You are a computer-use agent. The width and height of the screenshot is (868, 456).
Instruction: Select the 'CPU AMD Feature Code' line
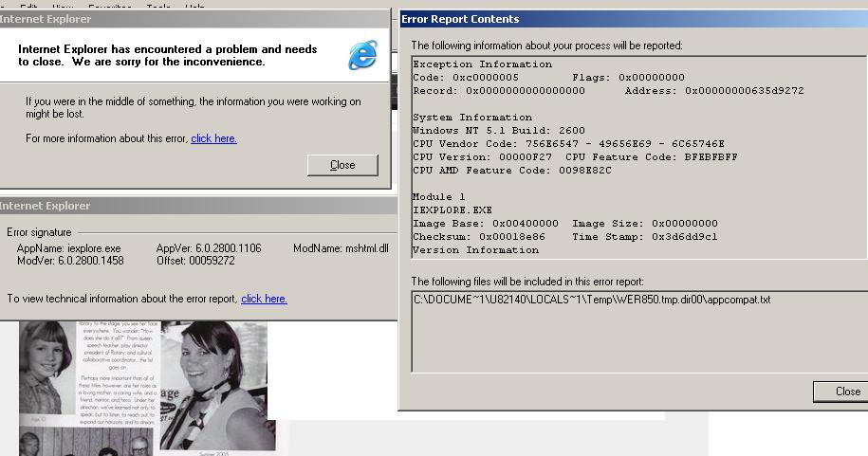(512, 171)
